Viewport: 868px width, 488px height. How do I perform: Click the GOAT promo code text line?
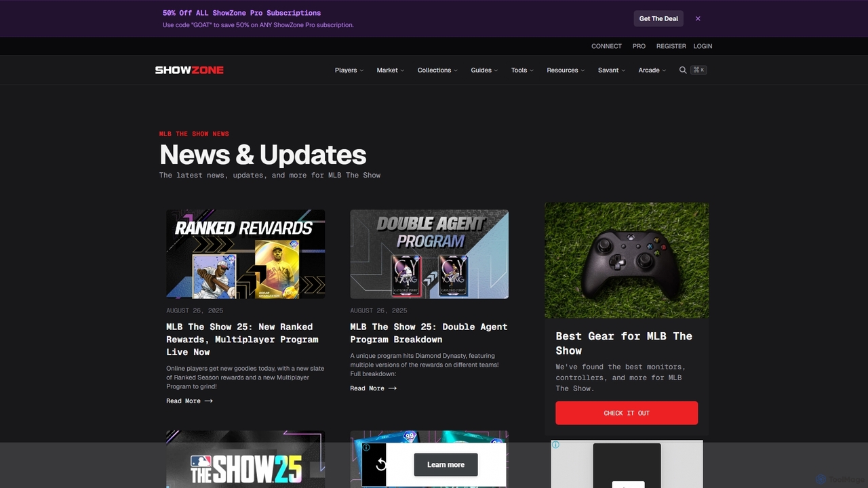click(x=258, y=25)
